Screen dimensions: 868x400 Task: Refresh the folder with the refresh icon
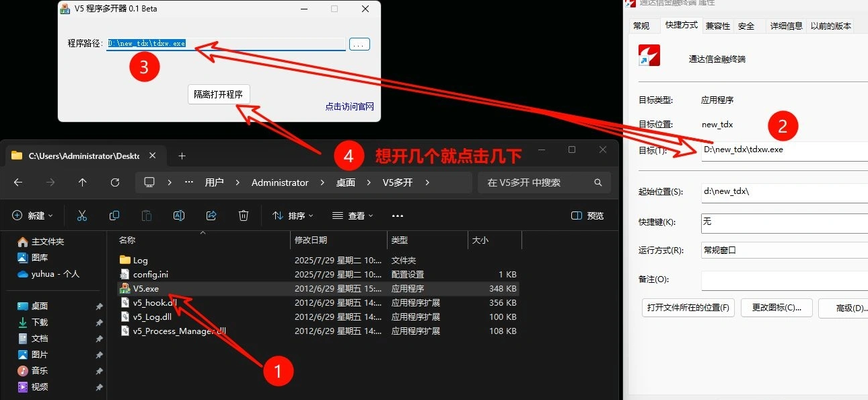pos(115,182)
